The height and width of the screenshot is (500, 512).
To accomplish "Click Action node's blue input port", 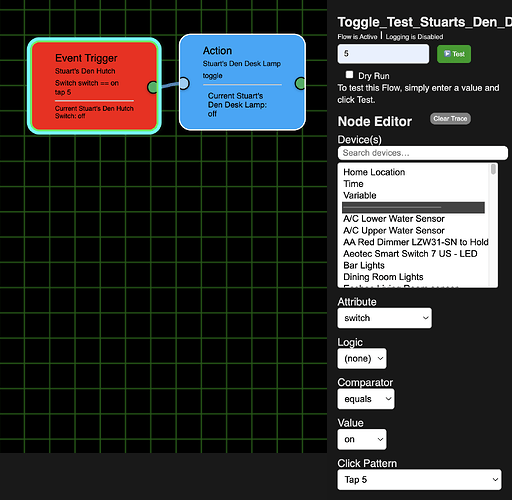I will point(184,83).
